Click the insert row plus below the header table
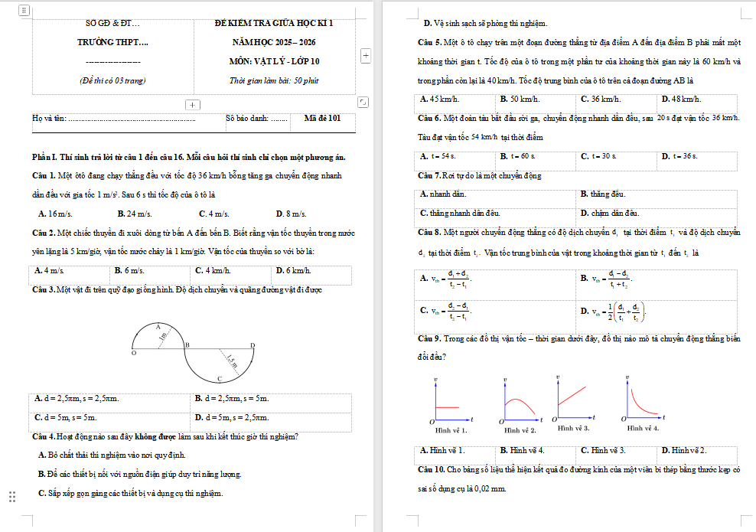Viewport: 756px width, 532px height. coord(193,104)
